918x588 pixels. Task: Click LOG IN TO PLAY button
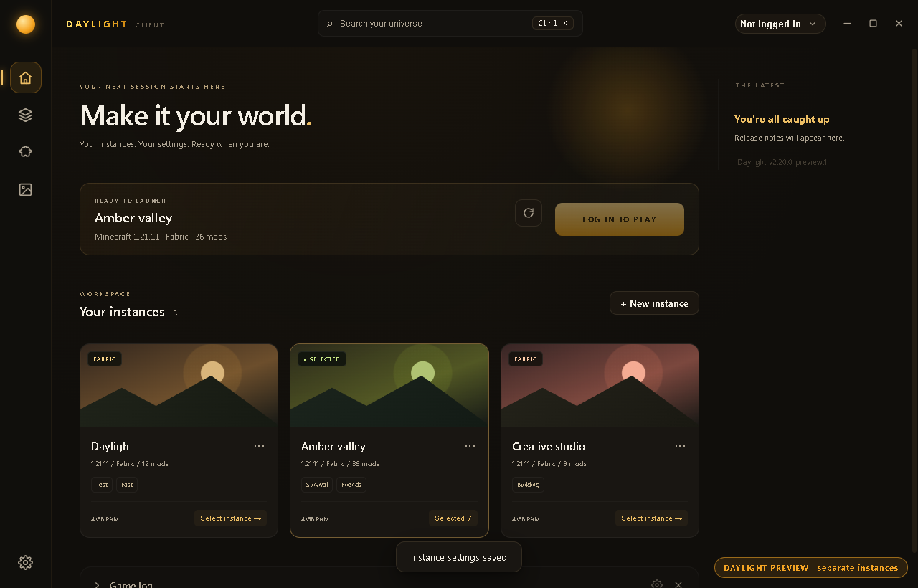tap(620, 219)
